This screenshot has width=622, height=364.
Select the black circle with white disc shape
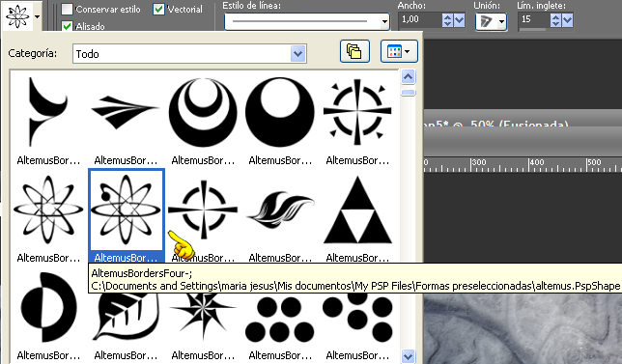pos(280,112)
